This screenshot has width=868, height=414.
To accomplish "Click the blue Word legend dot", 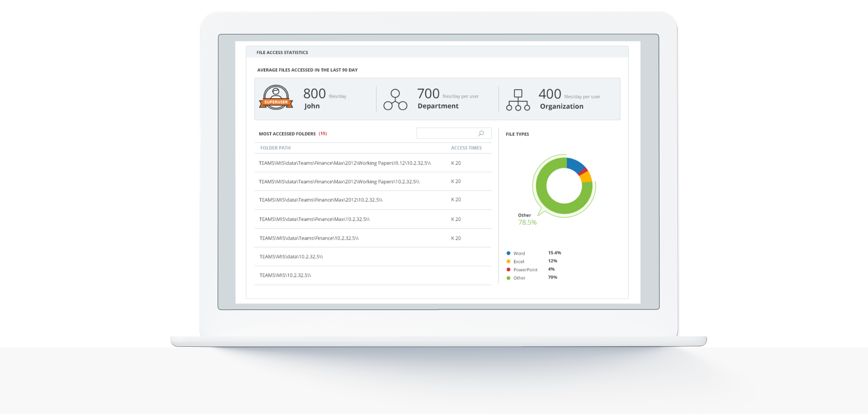I will [x=508, y=253].
